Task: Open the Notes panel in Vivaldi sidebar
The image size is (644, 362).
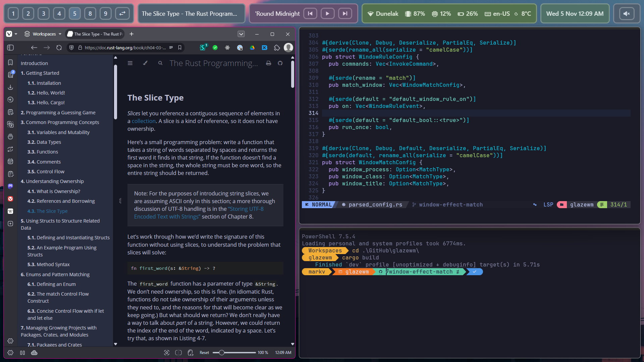Action: 10,112
